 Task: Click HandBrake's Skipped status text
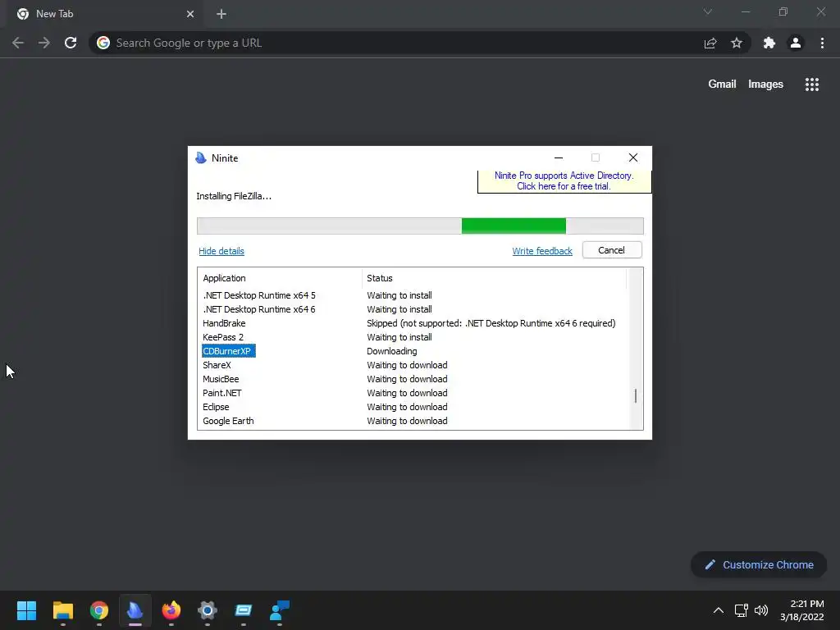pyautogui.click(x=491, y=323)
